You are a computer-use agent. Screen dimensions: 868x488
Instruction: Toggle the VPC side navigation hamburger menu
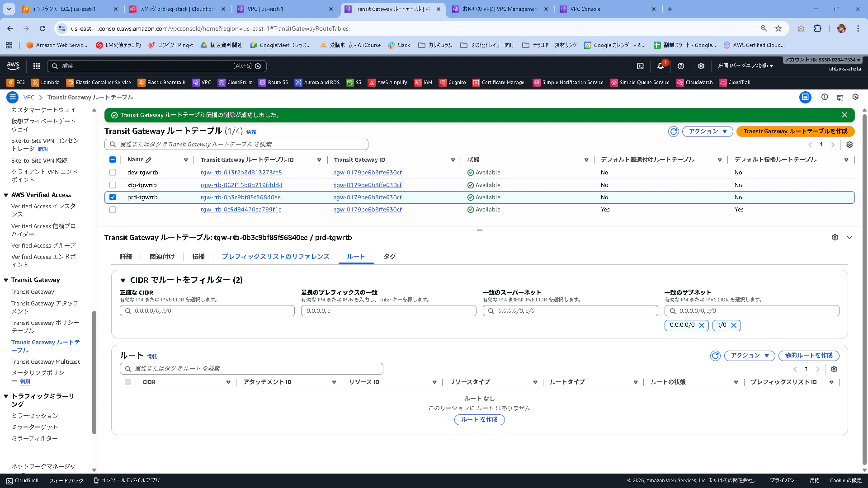13,97
